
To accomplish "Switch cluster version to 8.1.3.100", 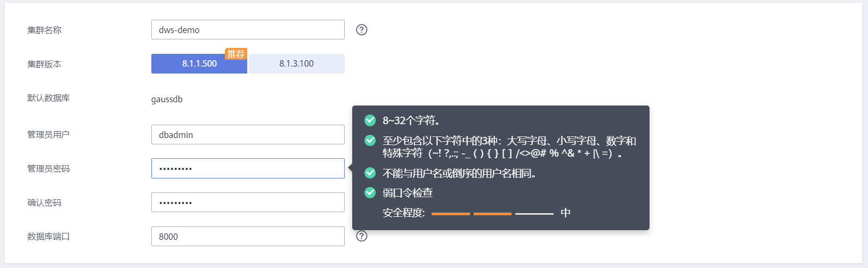I will point(296,64).
